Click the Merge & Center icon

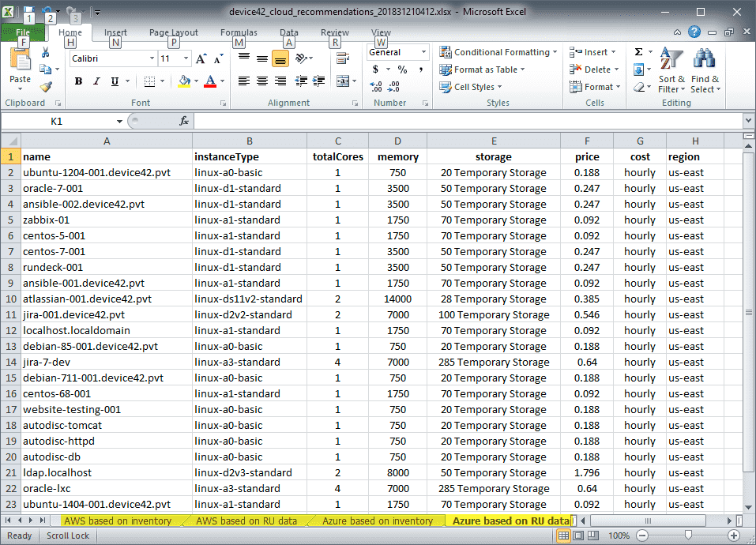tap(343, 81)
